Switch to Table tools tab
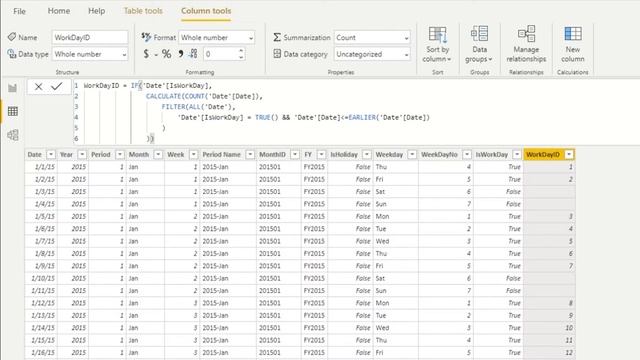This screenshot has height=360, width=640. click(x=143, y=11)
